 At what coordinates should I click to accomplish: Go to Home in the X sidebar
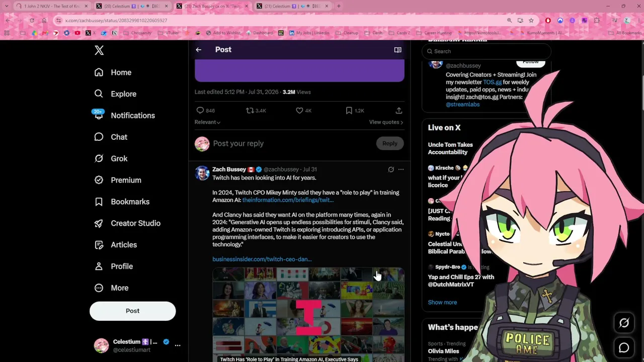pyautogui.click(x=113, y=72)
